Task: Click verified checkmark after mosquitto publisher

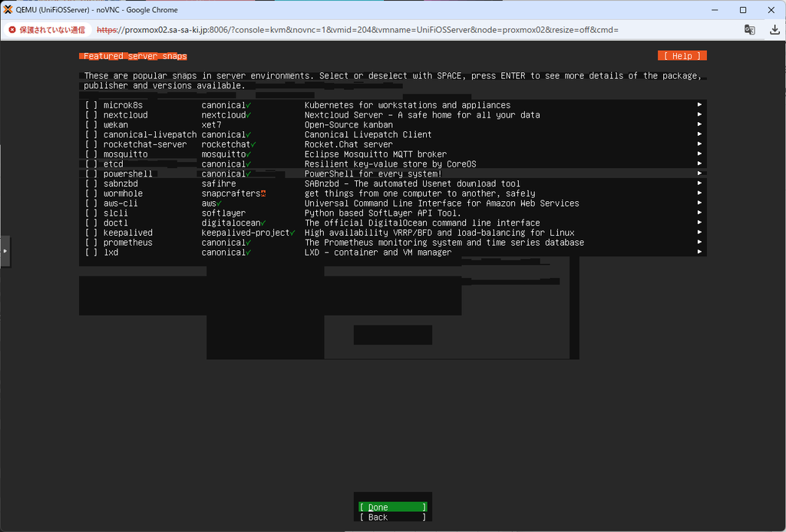Action: tap(249, 154)
